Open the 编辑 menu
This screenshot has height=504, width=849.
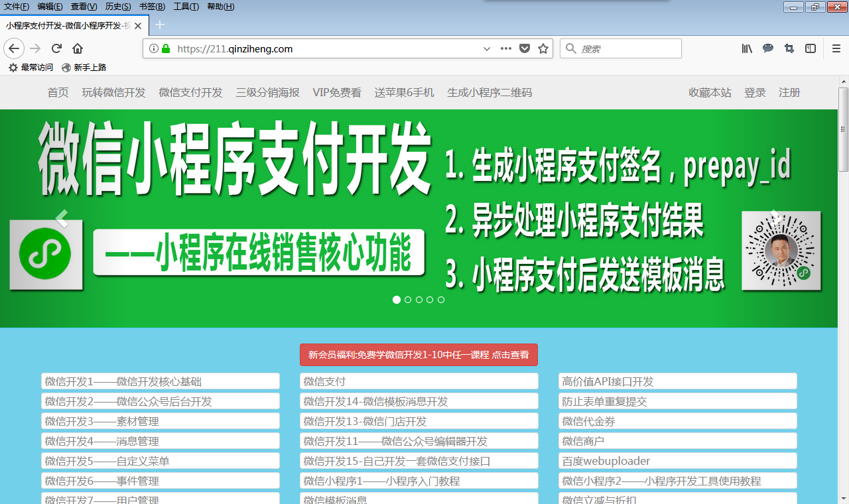[x=50, y=7]
